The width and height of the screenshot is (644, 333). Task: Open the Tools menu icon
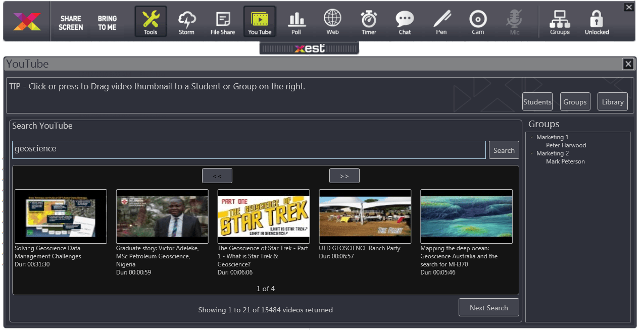pos(151,21)
